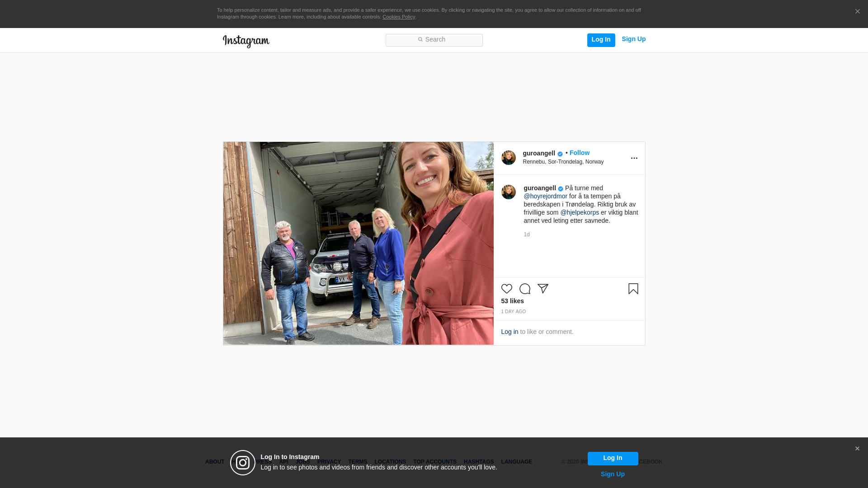
Task: Click Log In button in bottom banner
Action: click(x=613, y=459)
